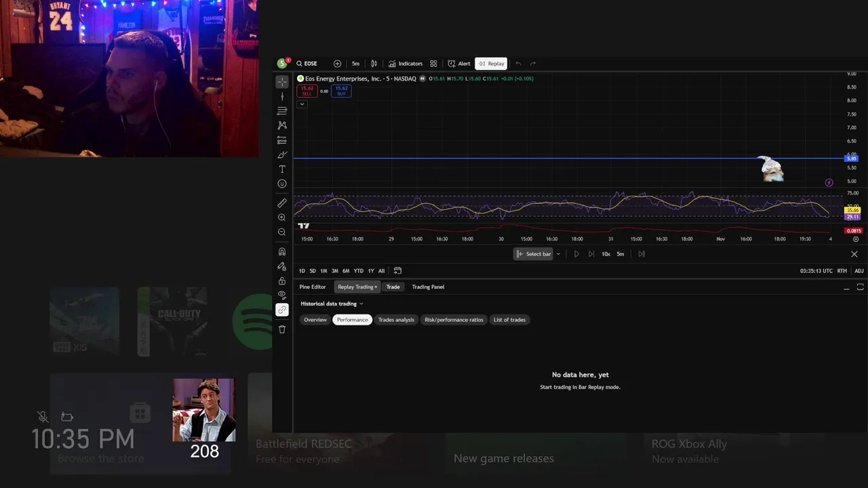Select the chart patterns tool
Image resolution: width=868 pixels, height=488 pixels.
[282, 125]
